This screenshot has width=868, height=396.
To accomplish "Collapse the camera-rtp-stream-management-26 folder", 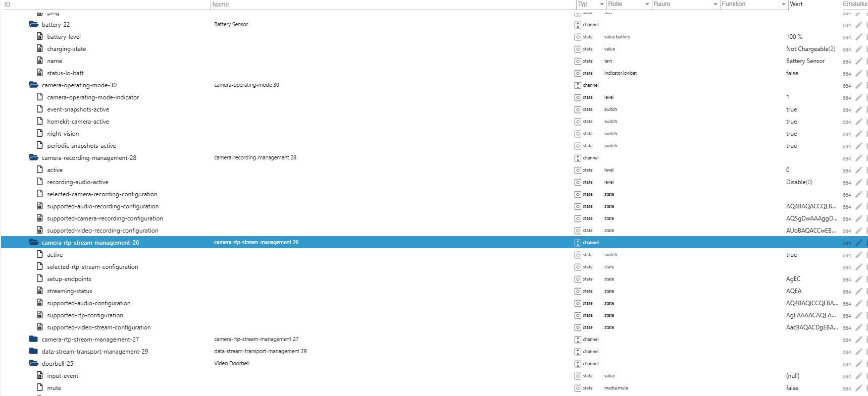I will [34, 242].
